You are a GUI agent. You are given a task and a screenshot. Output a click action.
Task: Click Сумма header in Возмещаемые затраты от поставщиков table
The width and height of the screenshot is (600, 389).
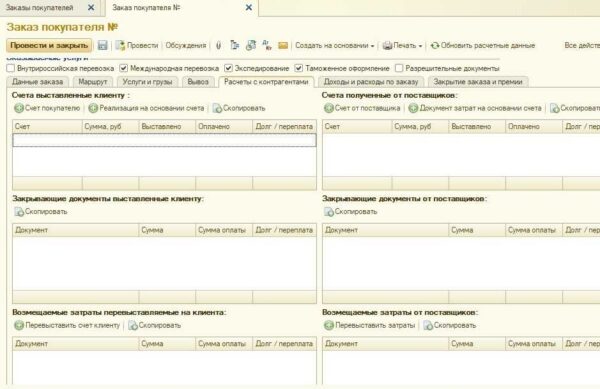pyautogui.click(x=477, y=344)
